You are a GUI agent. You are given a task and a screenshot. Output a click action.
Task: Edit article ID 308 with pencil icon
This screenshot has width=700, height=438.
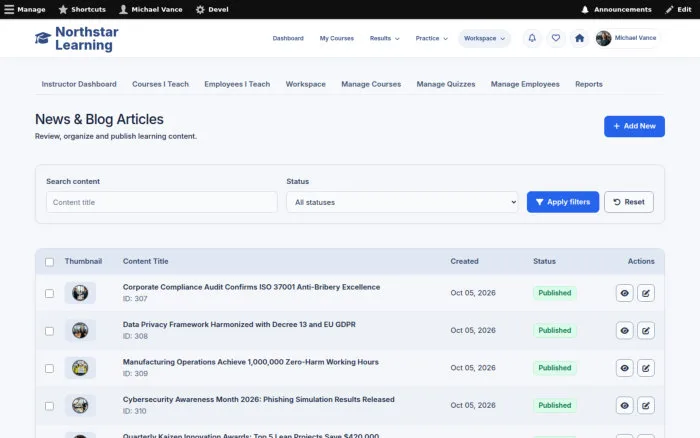click(646, 331)
